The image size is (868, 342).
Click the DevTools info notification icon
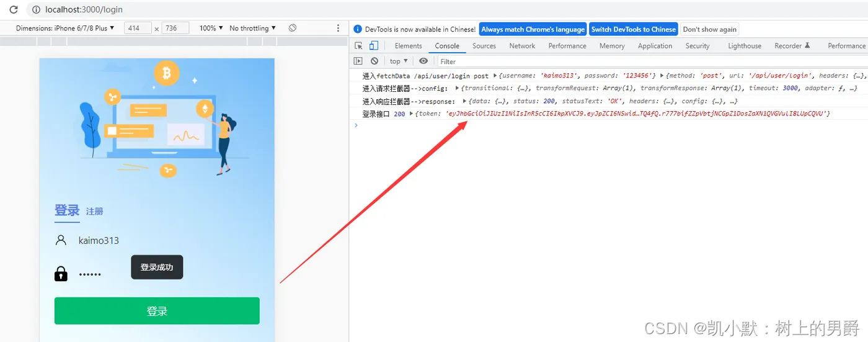coord(357,29)
